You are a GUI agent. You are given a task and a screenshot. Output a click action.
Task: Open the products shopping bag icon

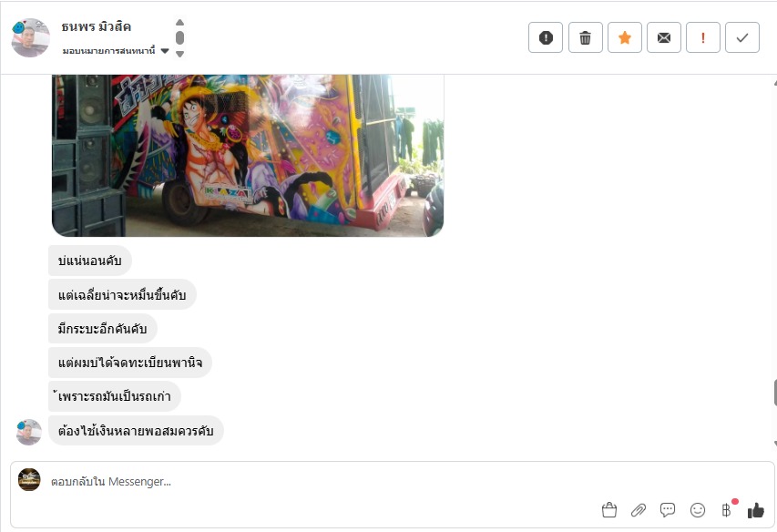coord(609,510)
